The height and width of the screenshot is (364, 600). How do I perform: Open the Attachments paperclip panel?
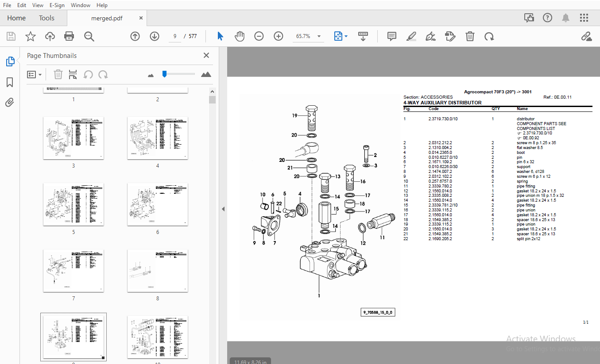[10, 103]
